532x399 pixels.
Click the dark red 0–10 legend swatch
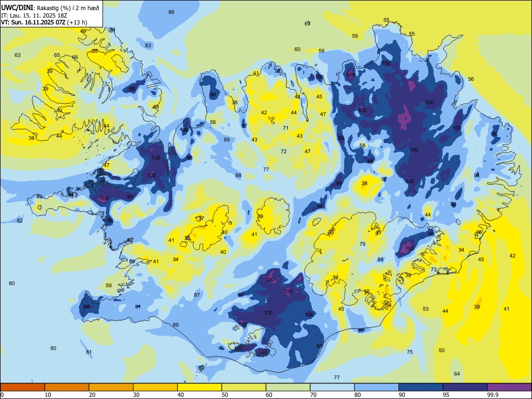pyautogui.click(x=22, y=387)
